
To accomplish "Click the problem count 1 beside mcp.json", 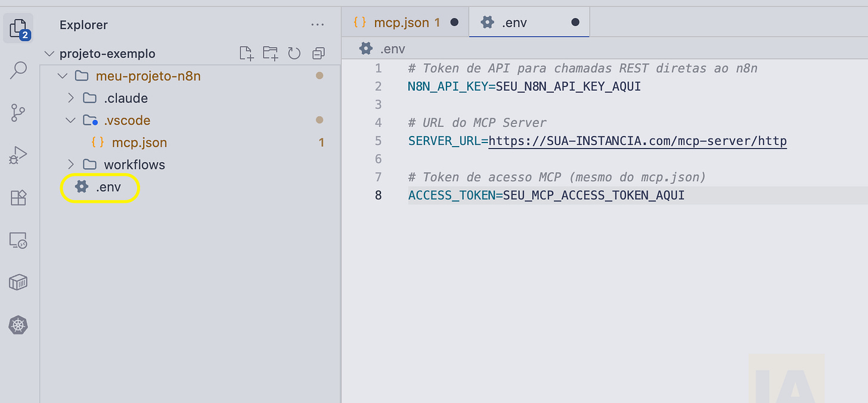I will [322, 142].
